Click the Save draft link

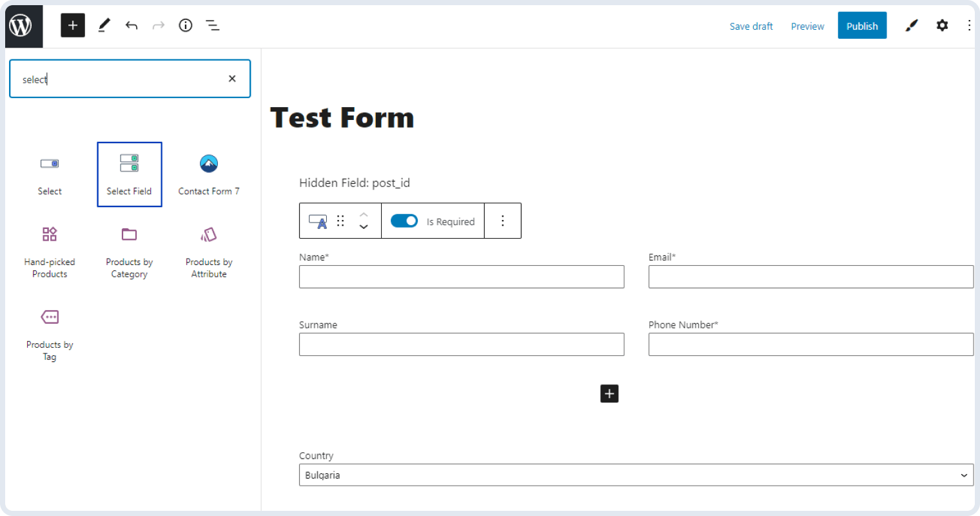tap(751, 26)
